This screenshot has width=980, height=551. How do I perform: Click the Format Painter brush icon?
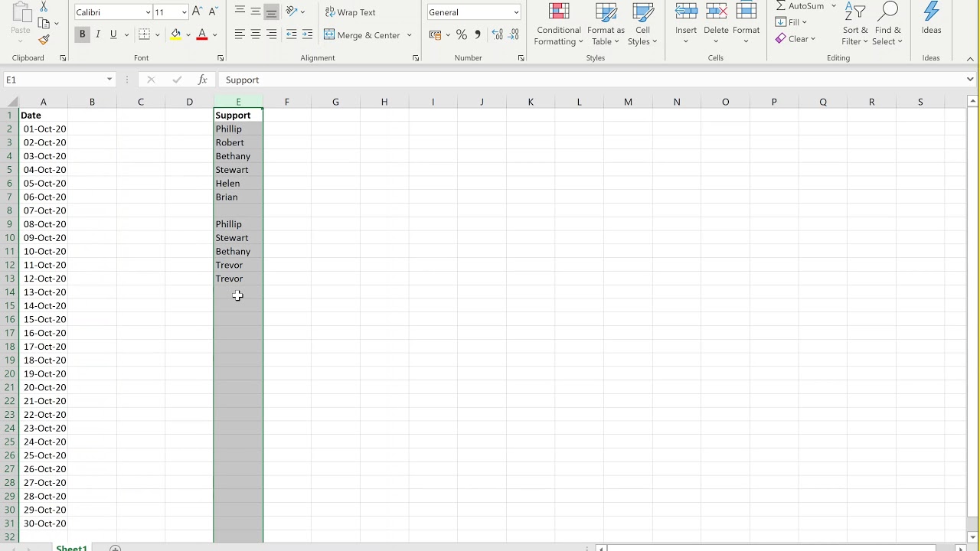(x=44, y=40)
